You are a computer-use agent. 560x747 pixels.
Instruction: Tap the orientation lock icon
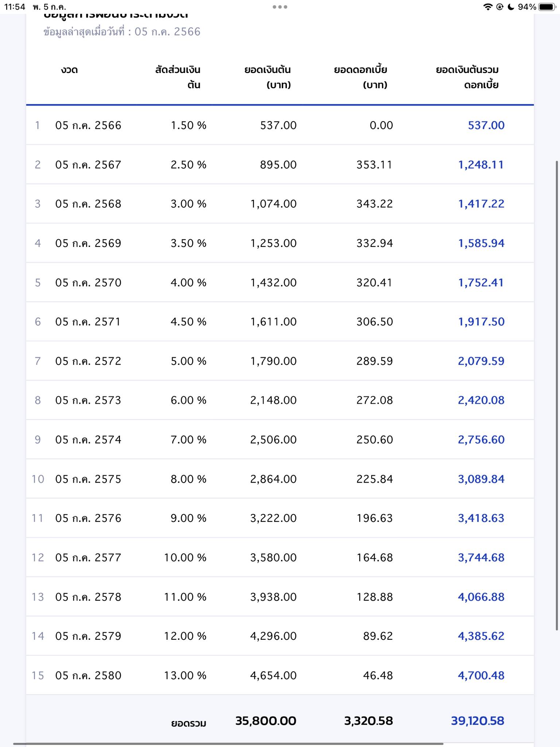pyautogui.click(x=500, y=7)
